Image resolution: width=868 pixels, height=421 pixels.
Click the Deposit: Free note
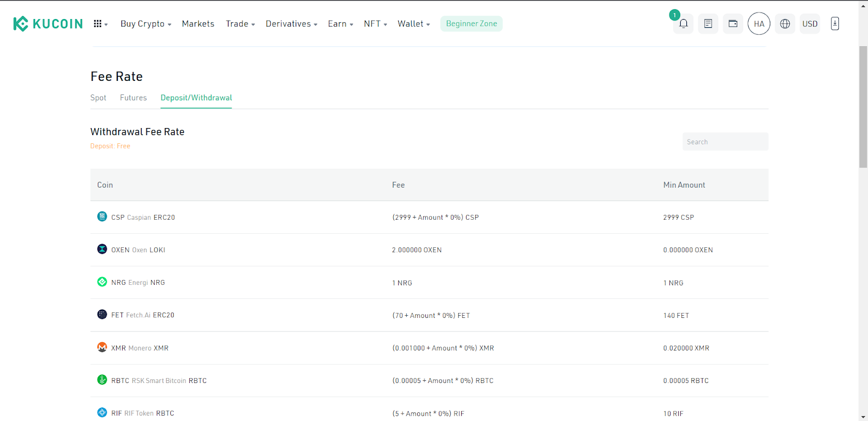pyautogui.click(x=110, y=146)
